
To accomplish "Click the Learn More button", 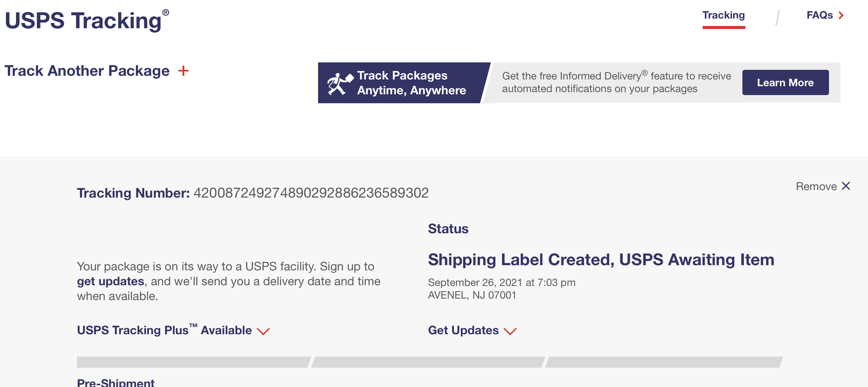I will 786,82.
